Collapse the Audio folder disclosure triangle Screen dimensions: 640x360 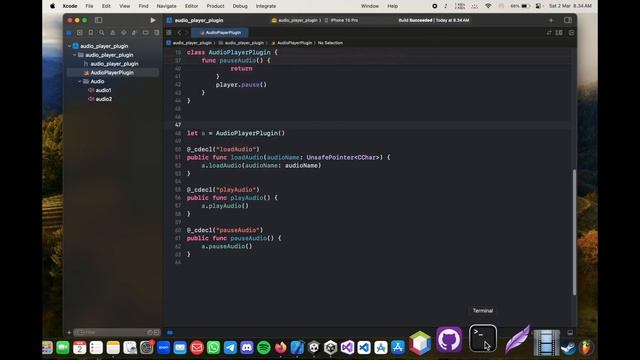point(80,81)
